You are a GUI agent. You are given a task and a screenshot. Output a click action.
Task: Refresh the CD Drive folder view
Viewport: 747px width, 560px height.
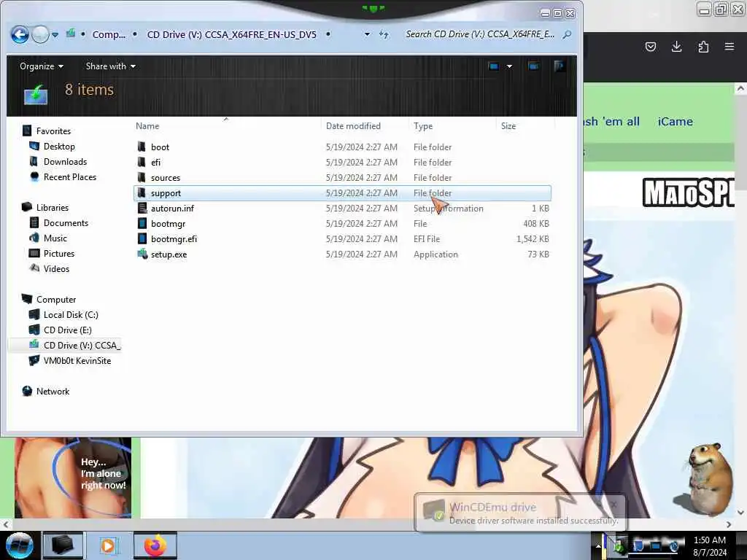point(384,34)
